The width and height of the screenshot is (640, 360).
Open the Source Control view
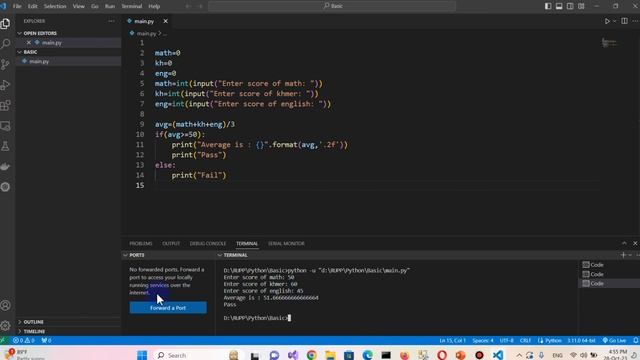pos(6,64)
